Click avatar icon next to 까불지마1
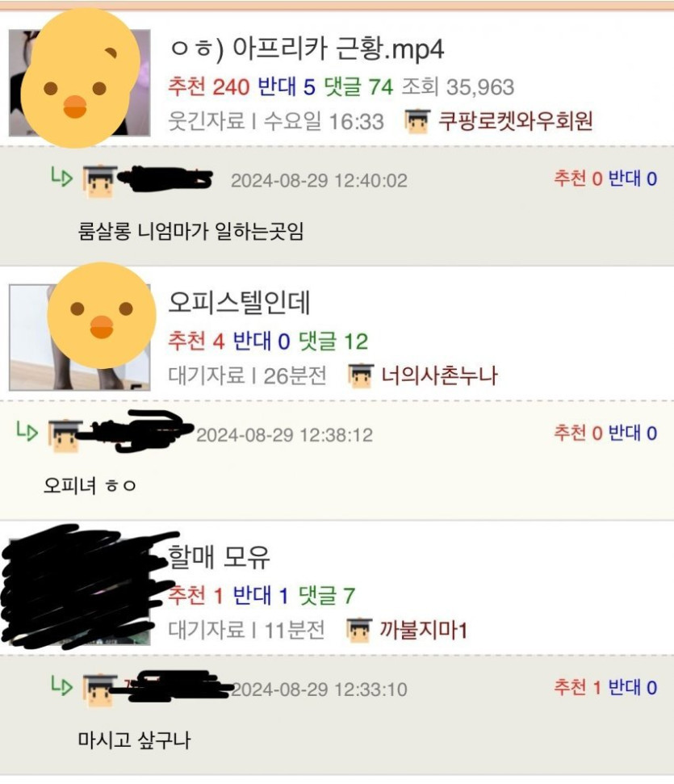 point(359,630)
